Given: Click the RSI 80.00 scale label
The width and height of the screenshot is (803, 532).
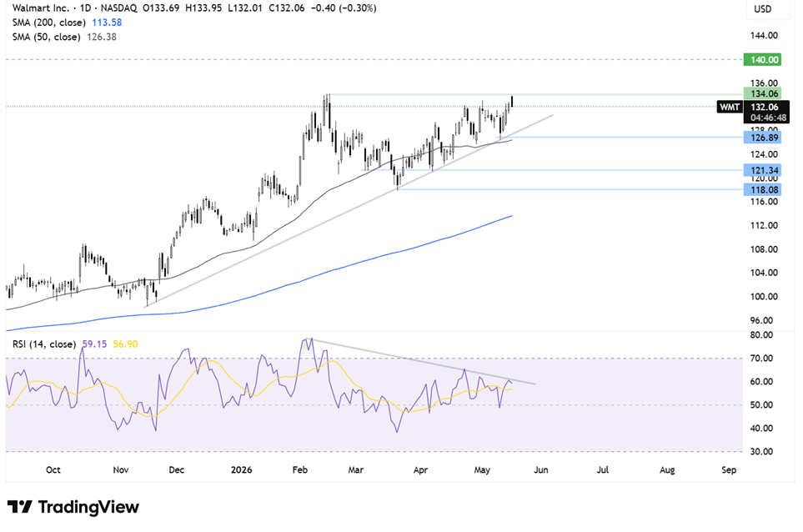Looking at the screenshot, I should tap(761, 335).
